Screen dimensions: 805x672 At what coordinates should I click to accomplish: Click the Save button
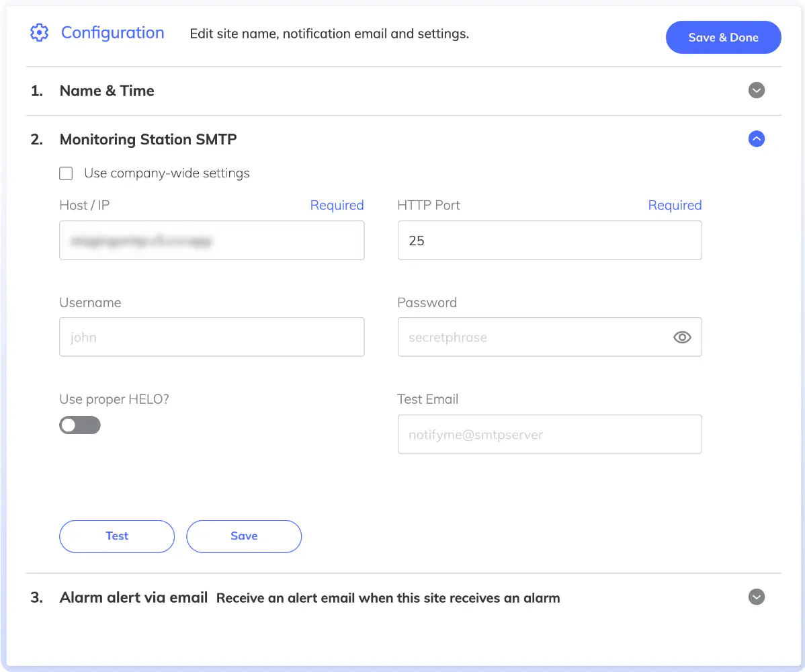click(244, 536)
